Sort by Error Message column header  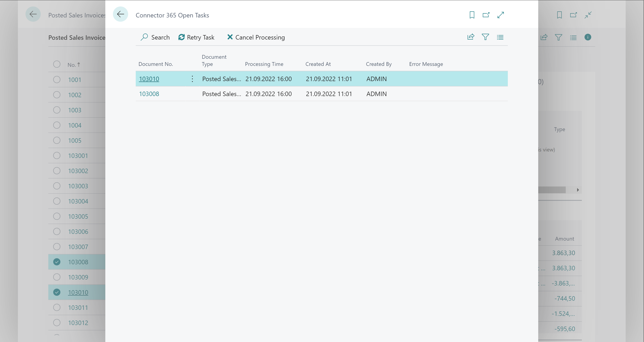coord(426,64)
